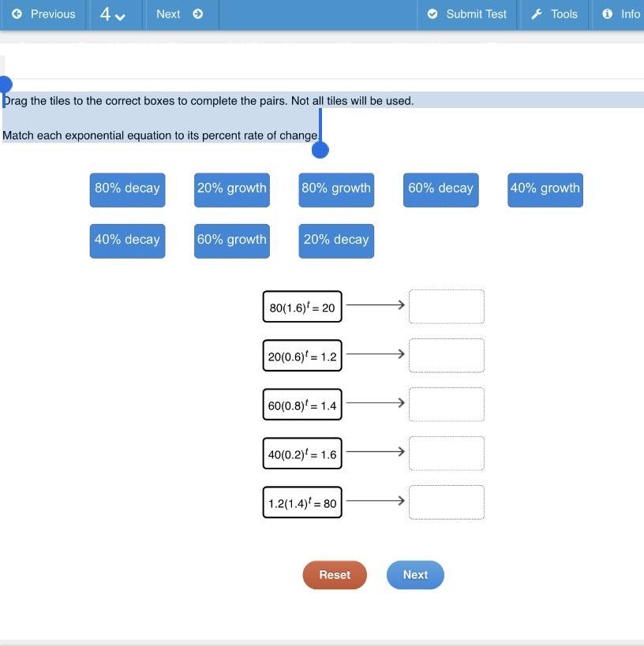Click the Previous arrow icon
Screen dimensions: 644x646
pos(17,14)
